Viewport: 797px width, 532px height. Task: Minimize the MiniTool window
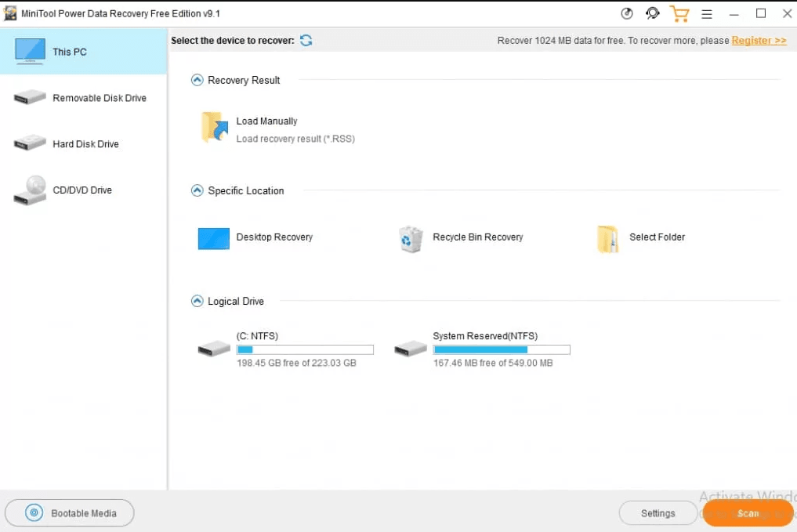(734, 15)
